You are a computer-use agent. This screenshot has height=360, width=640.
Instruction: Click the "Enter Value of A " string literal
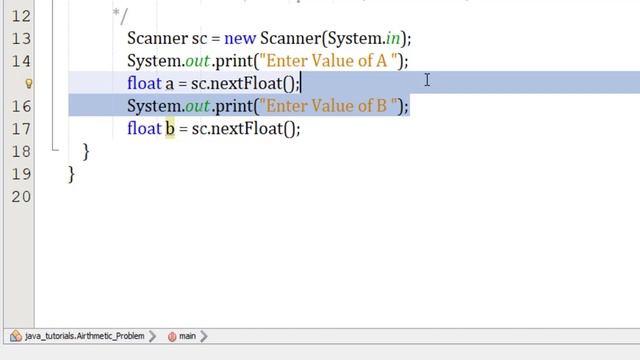point(329,61)
